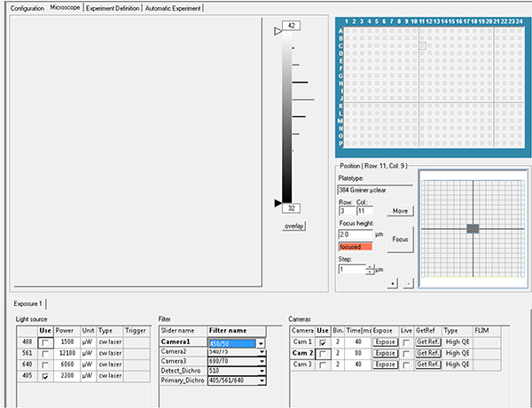This screenshot has height=408, width=532.
Task: Increase Step value with up arrow
Action: 369,266
